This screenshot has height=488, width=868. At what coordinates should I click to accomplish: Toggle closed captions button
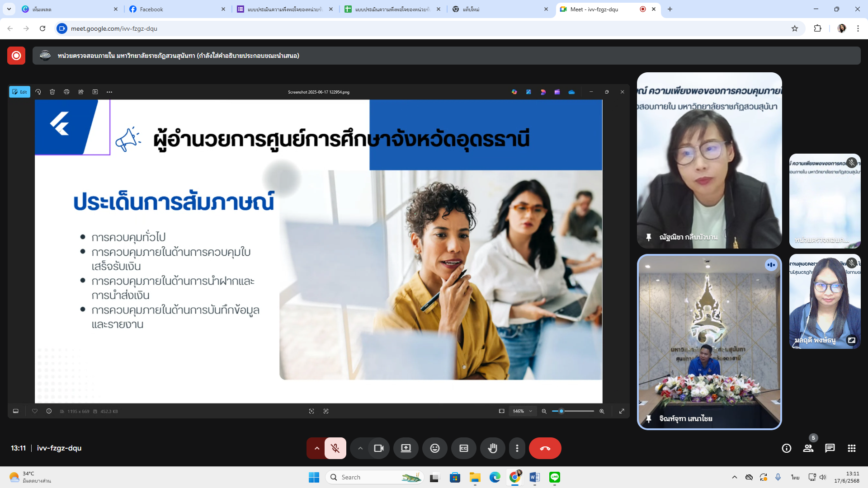click(x=463, y=448)
